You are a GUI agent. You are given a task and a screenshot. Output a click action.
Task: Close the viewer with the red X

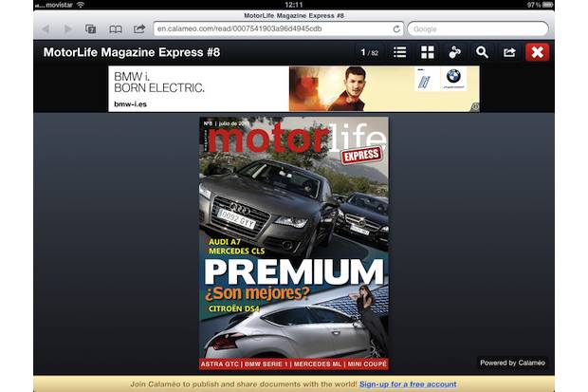(537, 52)
